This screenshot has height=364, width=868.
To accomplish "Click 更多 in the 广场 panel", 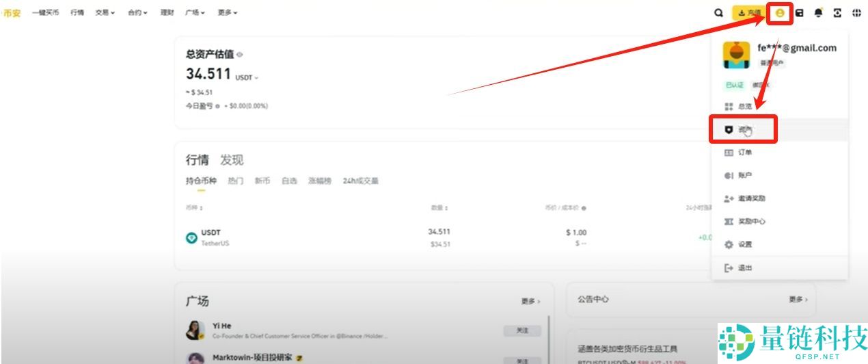I will (x=530, y=301).
